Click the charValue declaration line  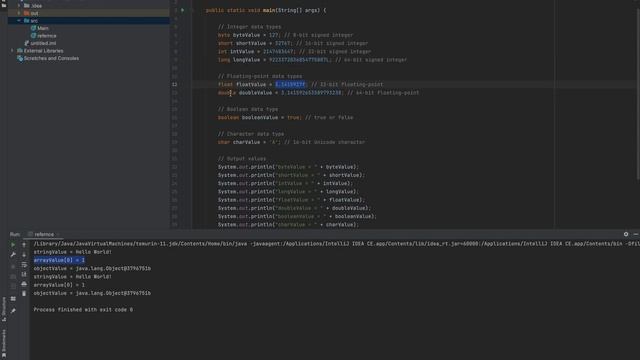click(x=291, y=142)
